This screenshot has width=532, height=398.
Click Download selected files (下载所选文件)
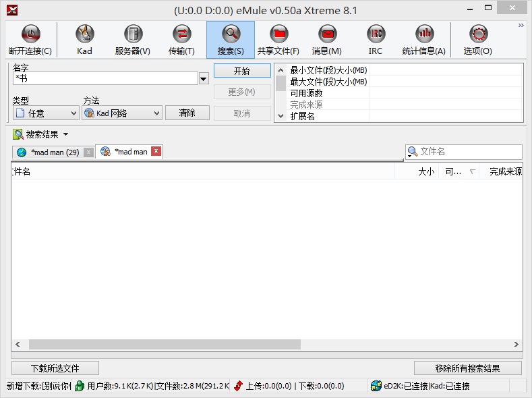pos(55,368)
